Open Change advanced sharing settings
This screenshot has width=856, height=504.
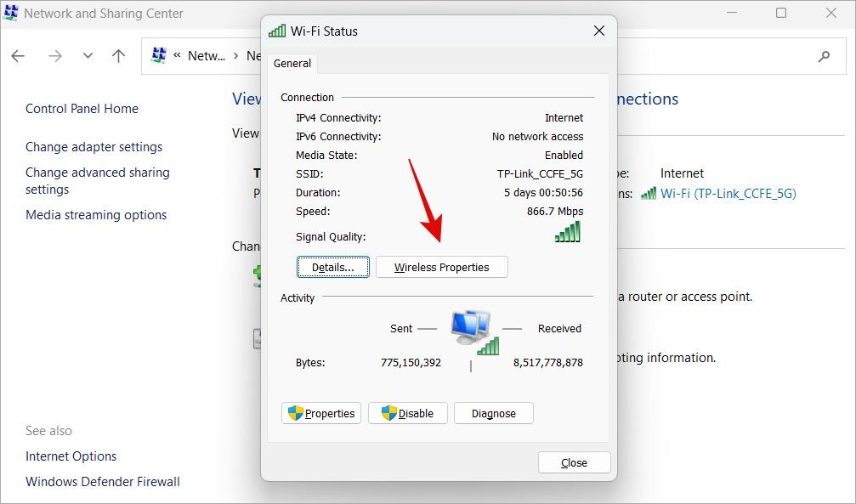point(97,181)
